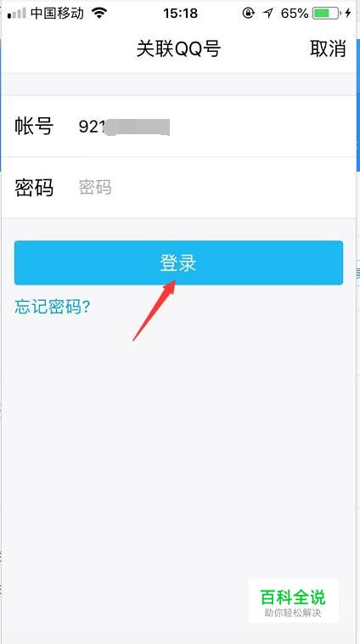The height and width of the screenshot is (644, 360).
Task: Tap the 15:18 clock in status bar
Action: (x=179, y=14)
